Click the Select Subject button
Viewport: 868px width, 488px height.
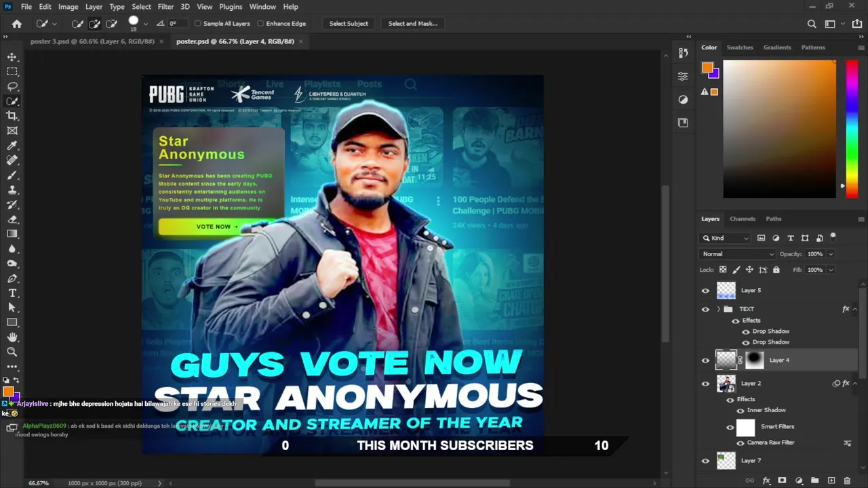pos(349,24)
